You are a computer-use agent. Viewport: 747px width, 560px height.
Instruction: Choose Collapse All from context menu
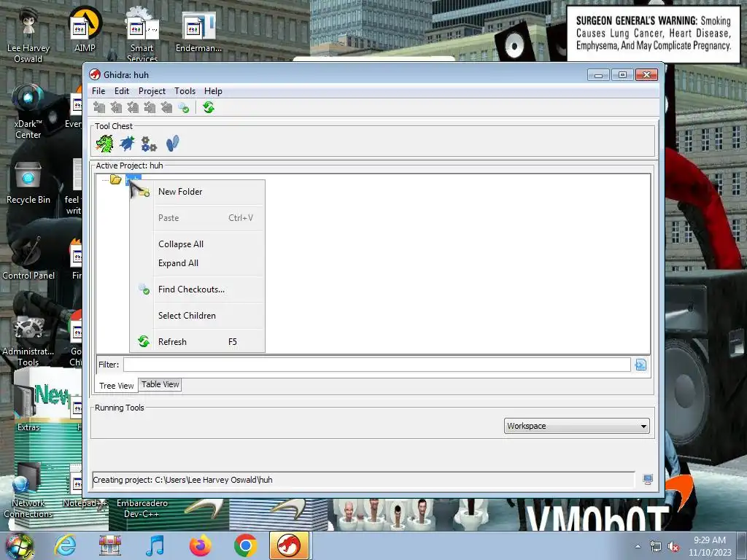coord(197,244)
